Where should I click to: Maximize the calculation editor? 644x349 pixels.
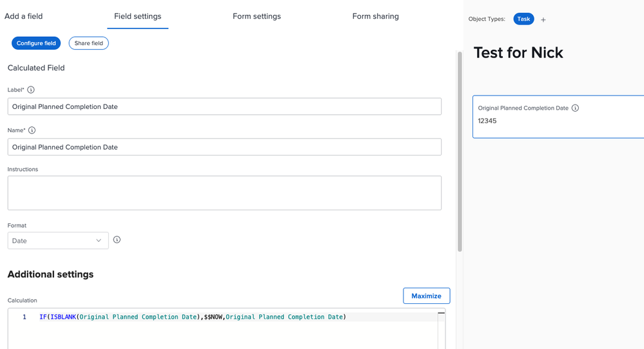[426, 296]
